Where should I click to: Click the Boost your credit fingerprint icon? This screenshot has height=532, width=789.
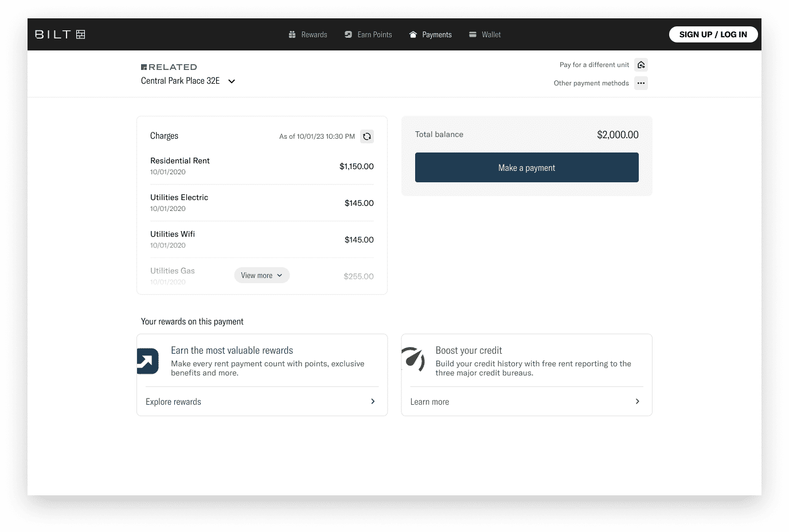(x=413, y=361)
